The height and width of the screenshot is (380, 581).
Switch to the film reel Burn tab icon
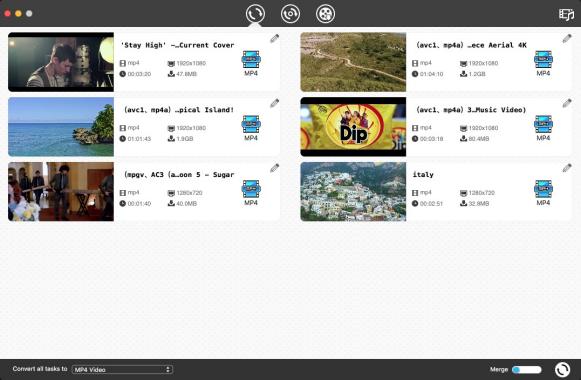tap(325, 14)
